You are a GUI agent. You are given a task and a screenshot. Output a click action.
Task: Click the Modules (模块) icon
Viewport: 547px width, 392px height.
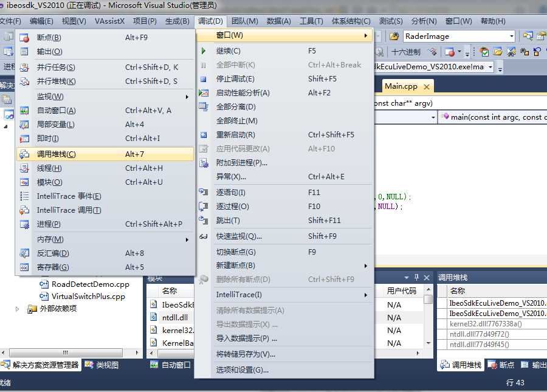[x=24, y=182]
